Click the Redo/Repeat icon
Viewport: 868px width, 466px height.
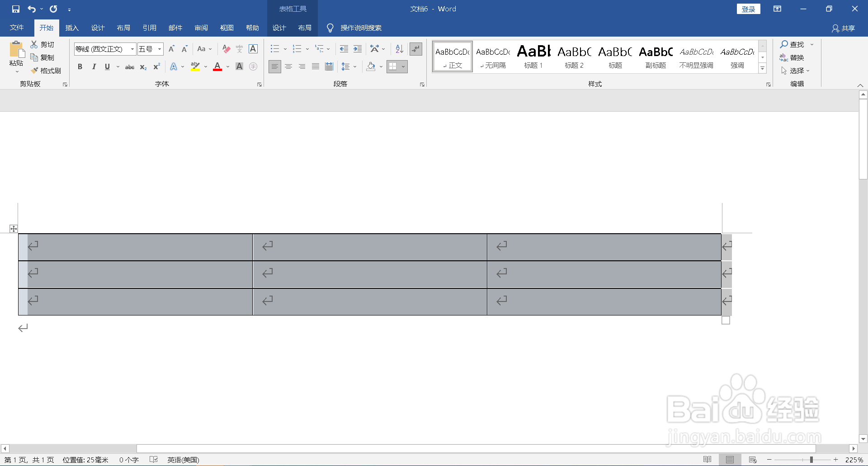pyautogui.click(x=53, y=9)
